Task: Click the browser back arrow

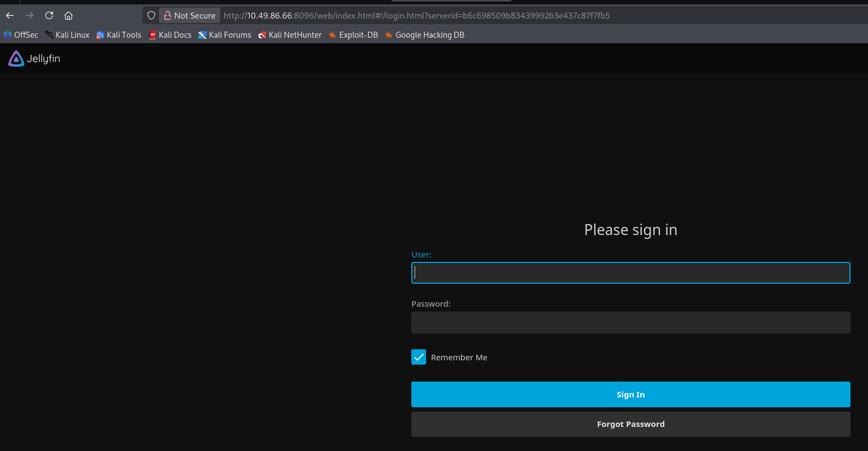Action: 10,15
